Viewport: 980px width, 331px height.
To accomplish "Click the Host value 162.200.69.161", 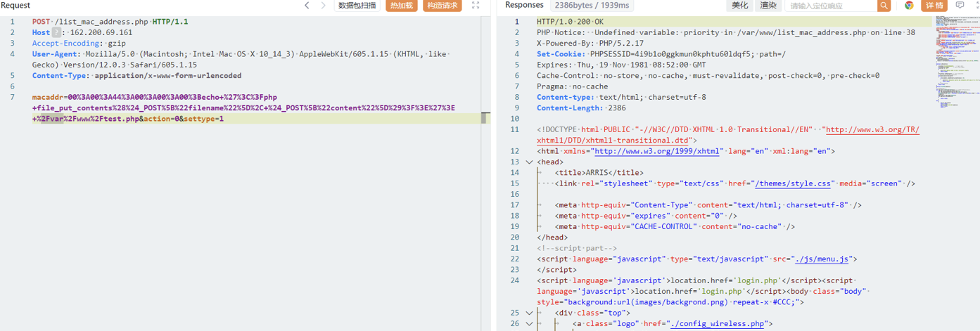I will 101,32.
